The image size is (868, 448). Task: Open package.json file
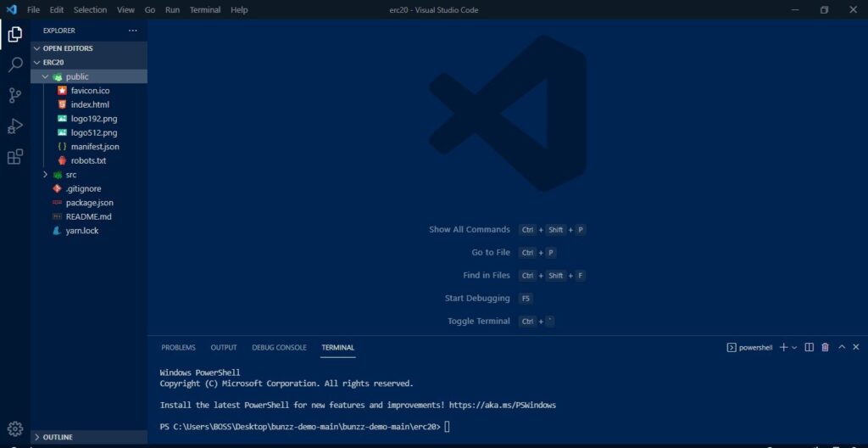(89, 203)
